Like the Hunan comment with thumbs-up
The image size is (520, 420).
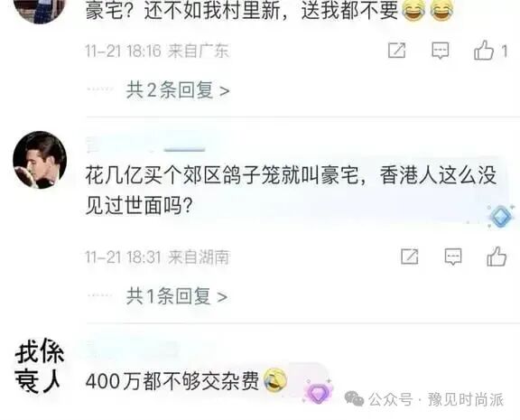point(497,257)
